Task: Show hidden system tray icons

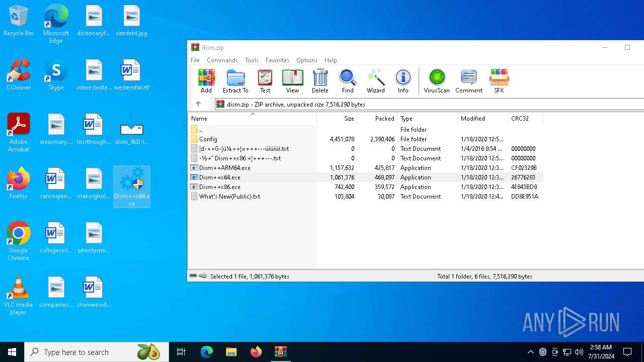Action: pyautogui.click(x=531, y=352)
